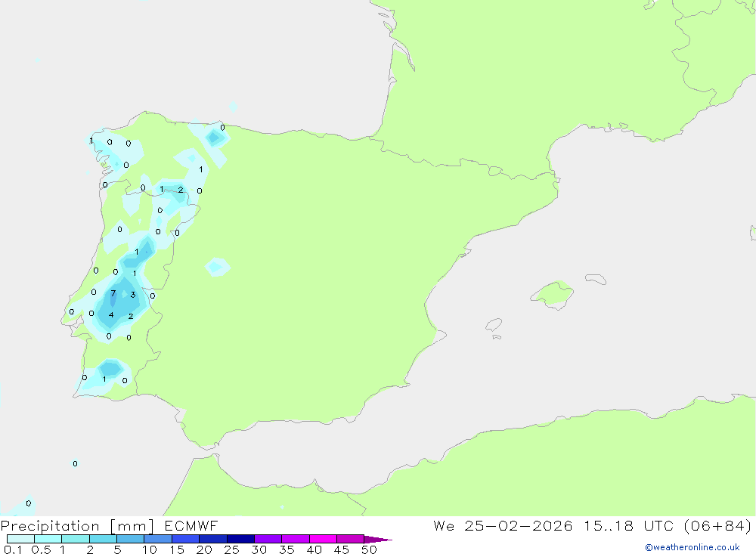Click the '15..18 UTC' time range text
This screenshot has width=756, height=554.
coord(629,526)
